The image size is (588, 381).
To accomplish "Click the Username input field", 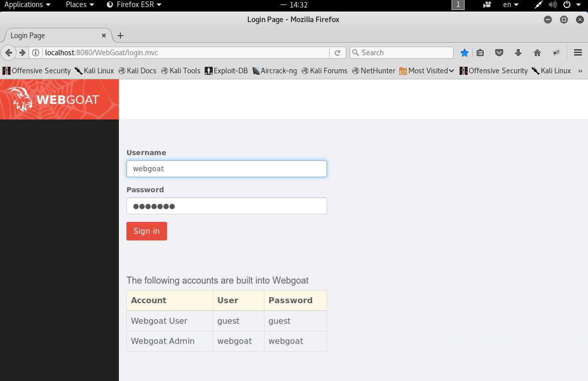I will tap(226, 169).
